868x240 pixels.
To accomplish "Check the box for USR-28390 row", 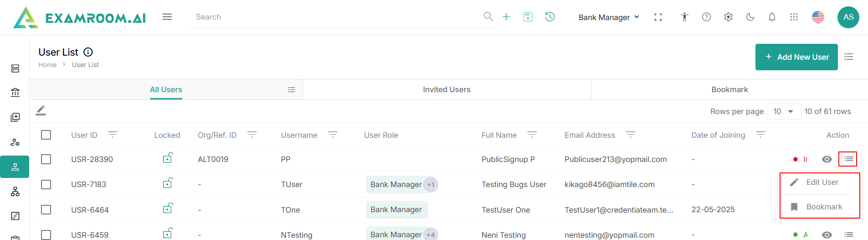I will 46,159.
